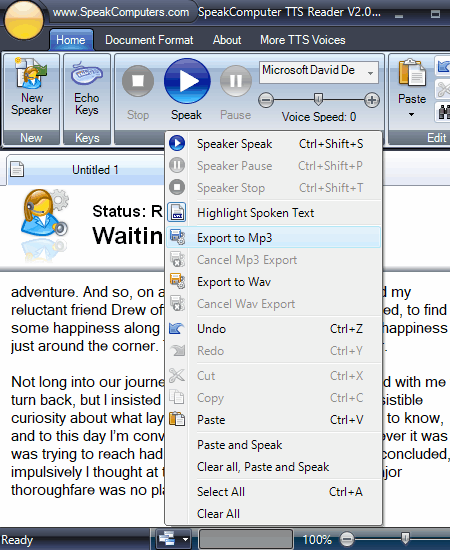Click the ribbon Paste clipboard icon
The image size is (450, 550).
[412, 72]
